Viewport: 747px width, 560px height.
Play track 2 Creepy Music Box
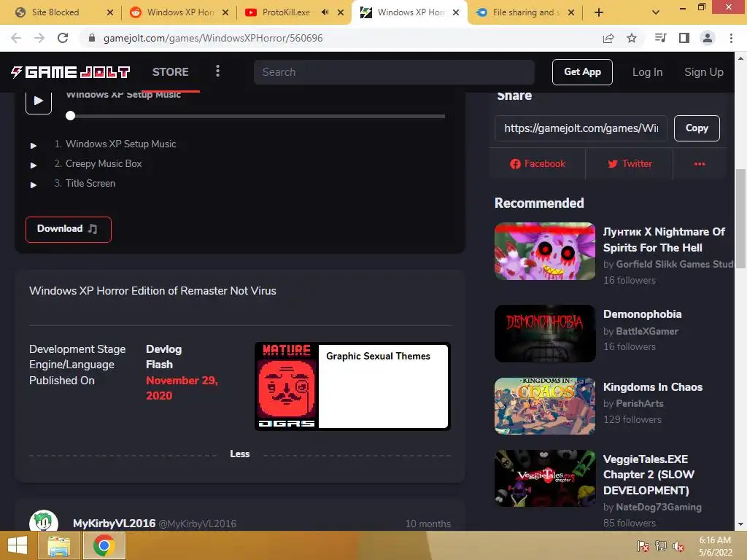(x=34, y=165)
